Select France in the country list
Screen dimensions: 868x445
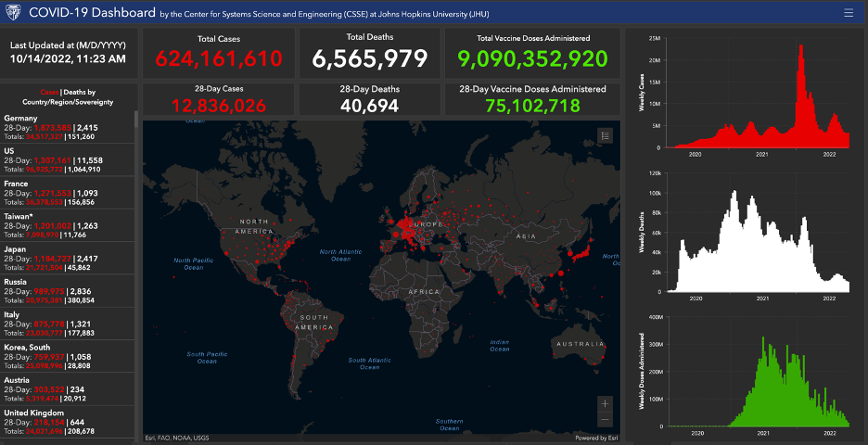click(x=67, y=193)
